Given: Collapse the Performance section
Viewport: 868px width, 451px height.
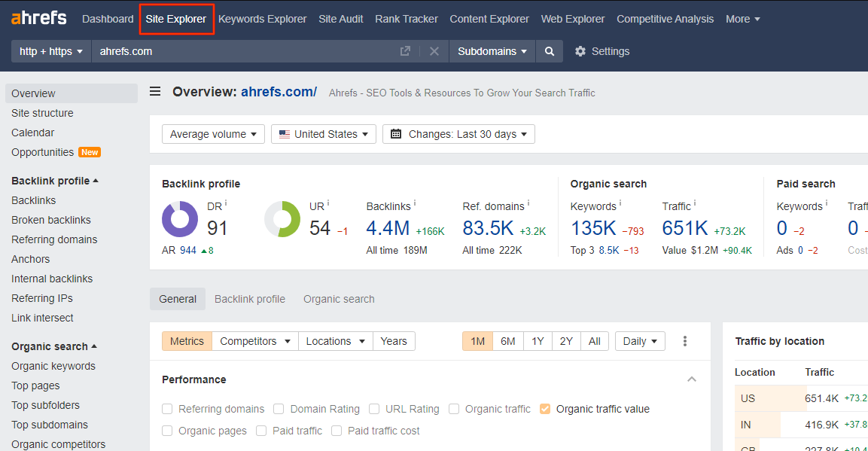Looking at the screenshot, I should point(691,379).
